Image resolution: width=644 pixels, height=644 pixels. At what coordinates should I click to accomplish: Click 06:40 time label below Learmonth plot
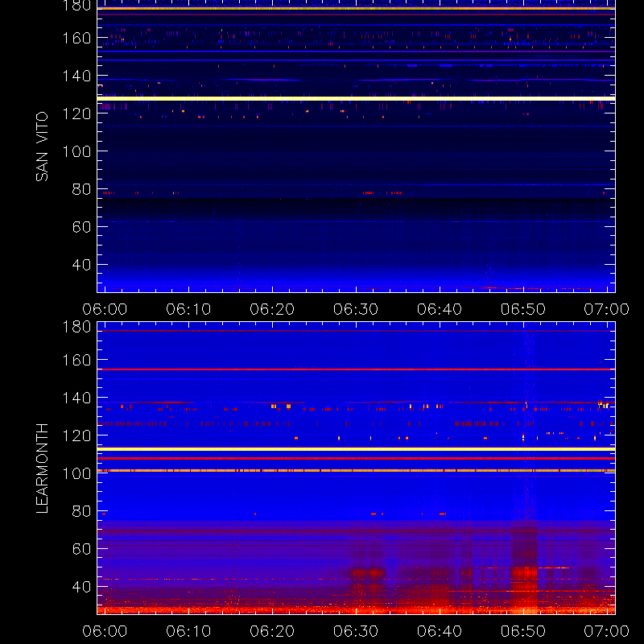point(440,631)
